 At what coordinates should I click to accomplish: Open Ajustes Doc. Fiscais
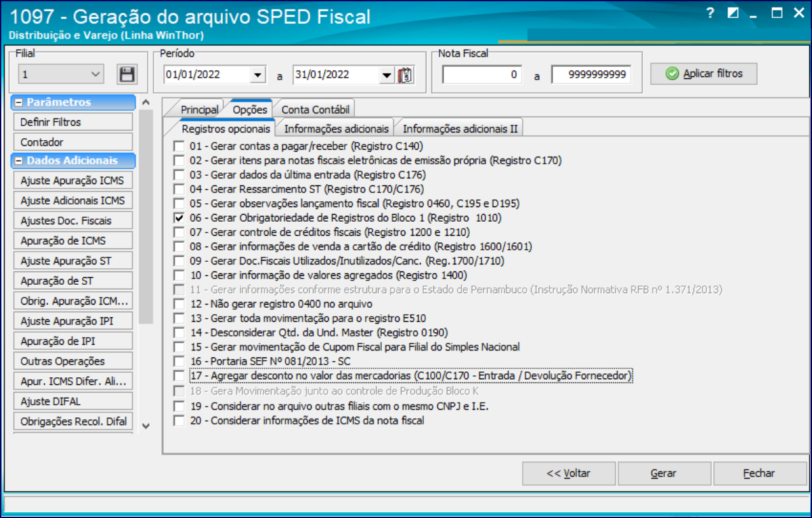(73, 220)
